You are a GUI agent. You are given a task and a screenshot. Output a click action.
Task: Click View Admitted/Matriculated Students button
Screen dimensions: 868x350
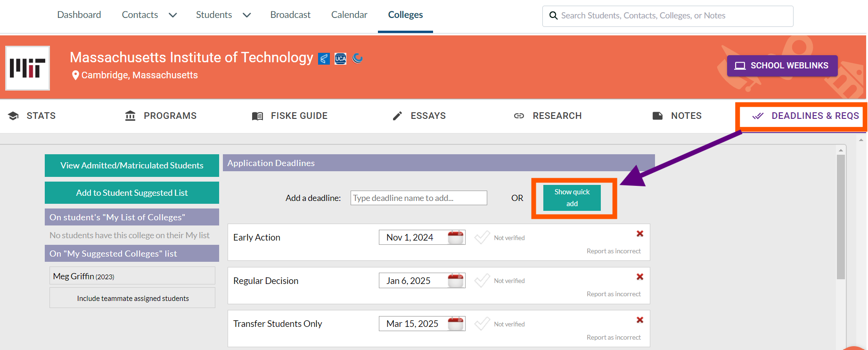tap(132, 166)
